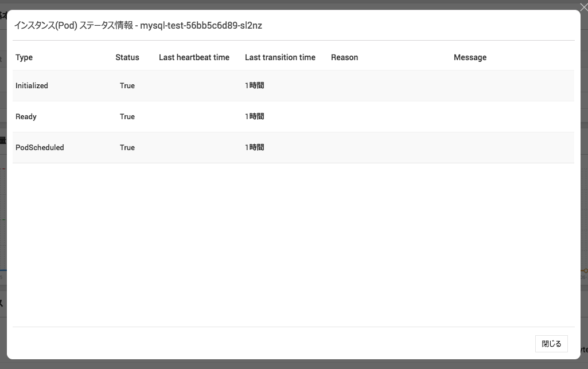588x369 pixels.
Task: Click the Type column header
Action: pos(24,57)
